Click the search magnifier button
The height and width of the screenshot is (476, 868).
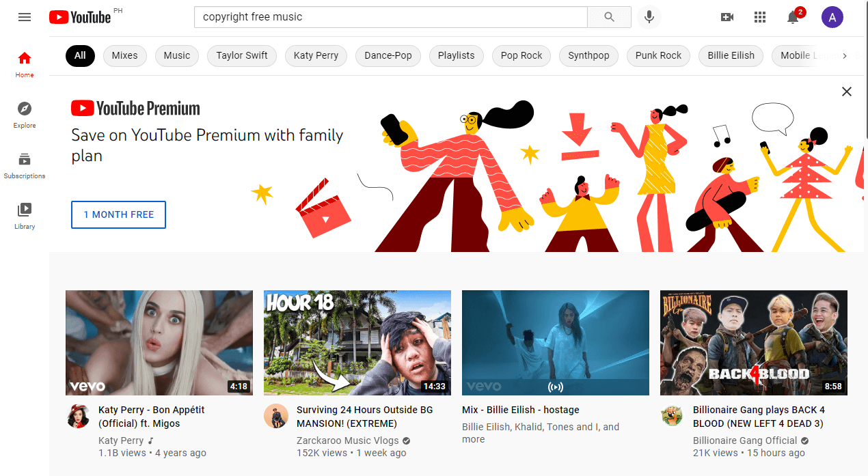point(609,17)
